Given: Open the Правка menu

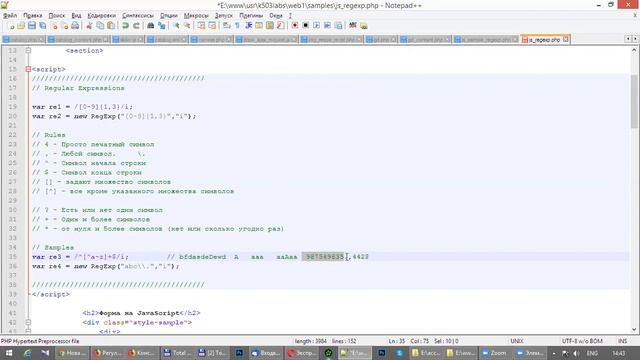Looking at the screenshot, I should (x=33, y=16).
